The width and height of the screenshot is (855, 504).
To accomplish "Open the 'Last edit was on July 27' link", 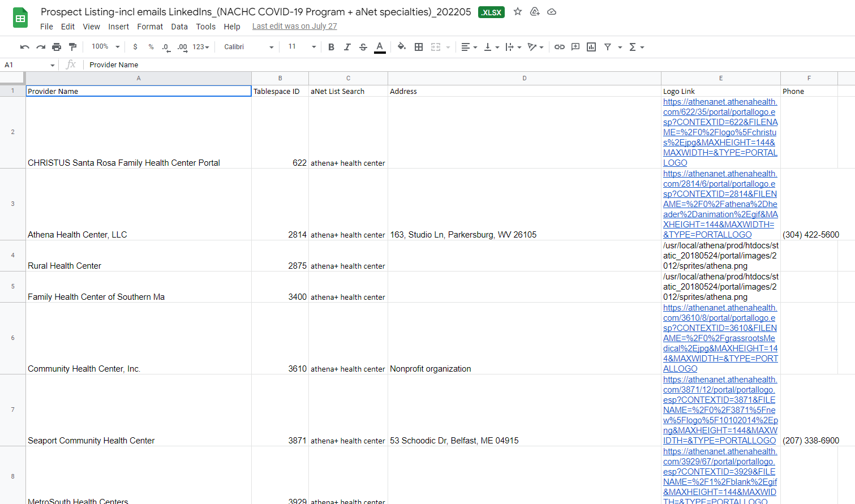I will point(294,26).
